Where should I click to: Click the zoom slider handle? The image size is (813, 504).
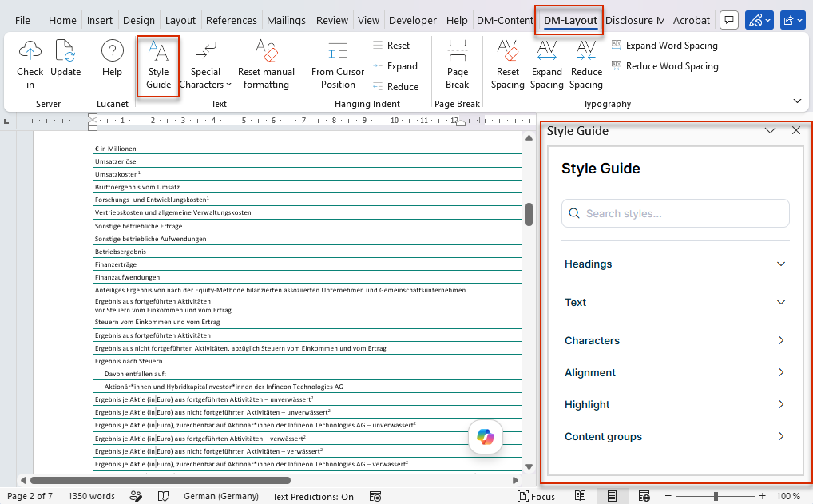pos(716,496)
